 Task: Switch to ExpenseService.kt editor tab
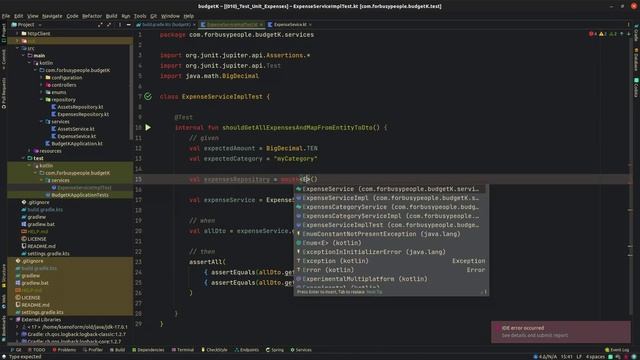[290, 24]
